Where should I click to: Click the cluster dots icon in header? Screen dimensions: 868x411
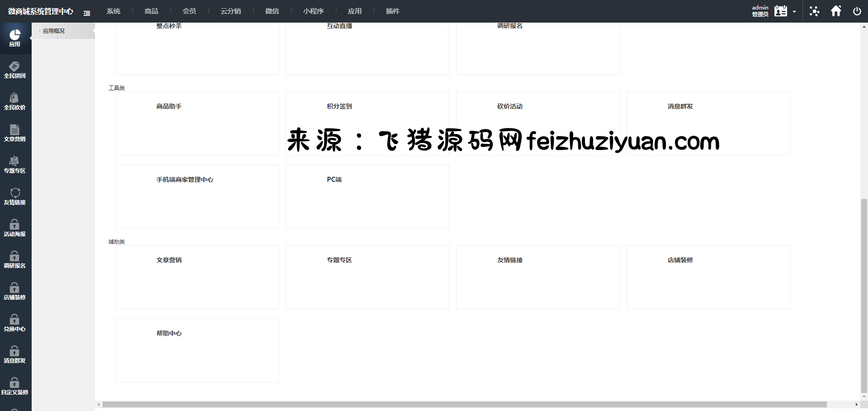click(x=814, y=11)
